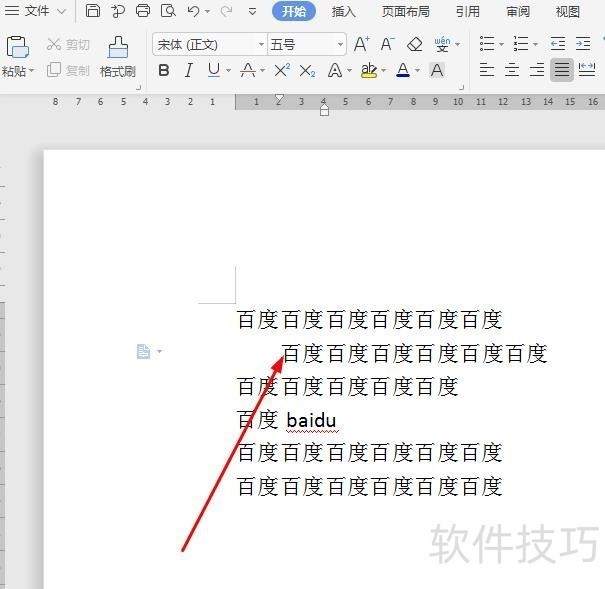The width and height of the screenshot is (605, 589).
Task: Click the left indent marker on ruler
Action: [324, 111]
